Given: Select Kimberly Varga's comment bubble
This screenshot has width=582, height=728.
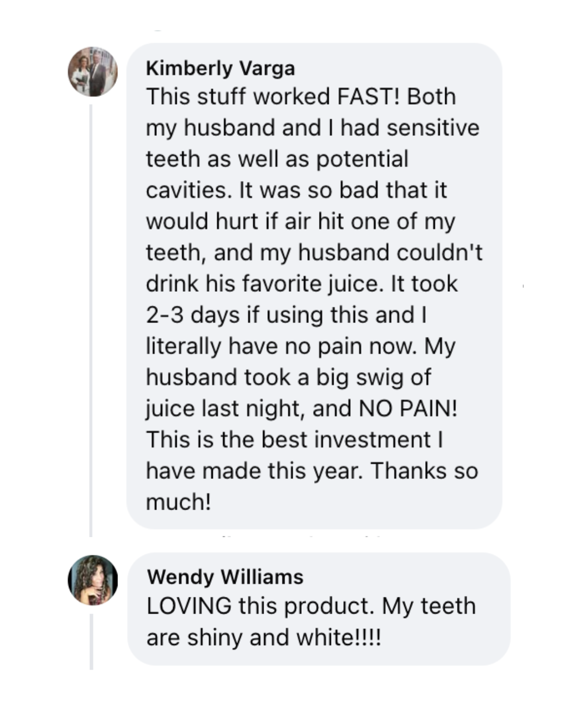Looking at the screenshot, I should (314, 286).
